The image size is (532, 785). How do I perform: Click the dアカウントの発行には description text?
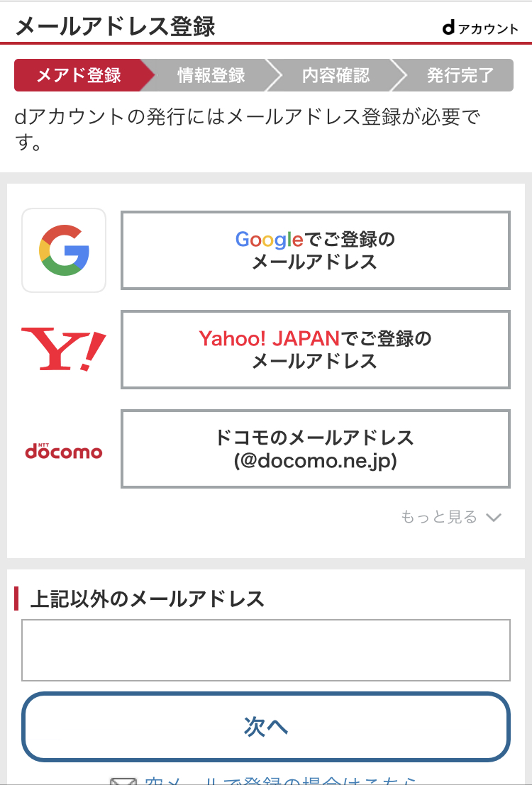click(248, 130)
